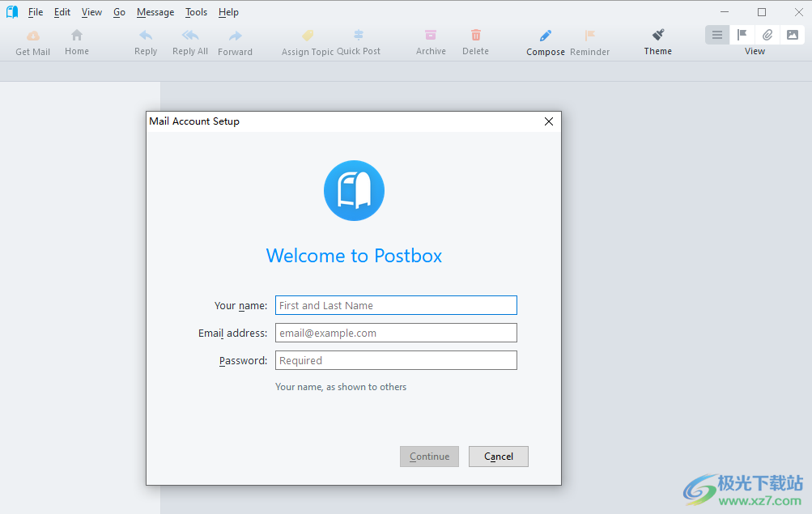
Task: Open the Go menu
Action: 119,12
